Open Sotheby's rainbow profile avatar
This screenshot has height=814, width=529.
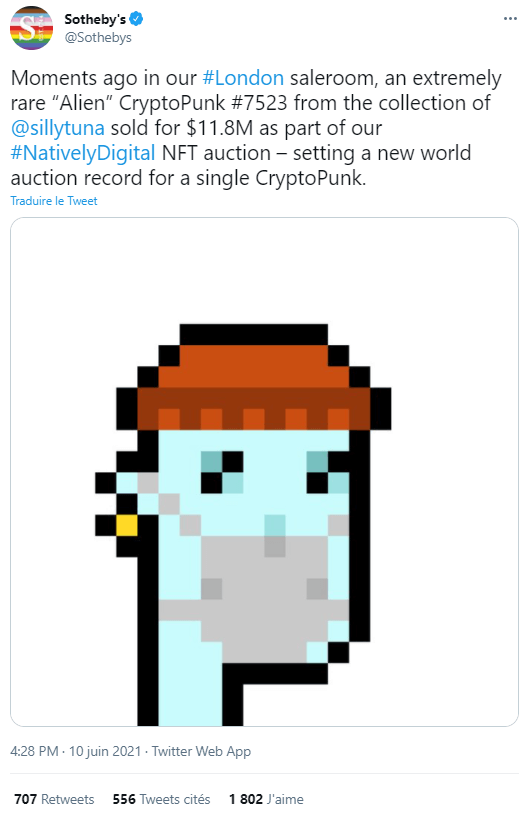tap(31, 29)
